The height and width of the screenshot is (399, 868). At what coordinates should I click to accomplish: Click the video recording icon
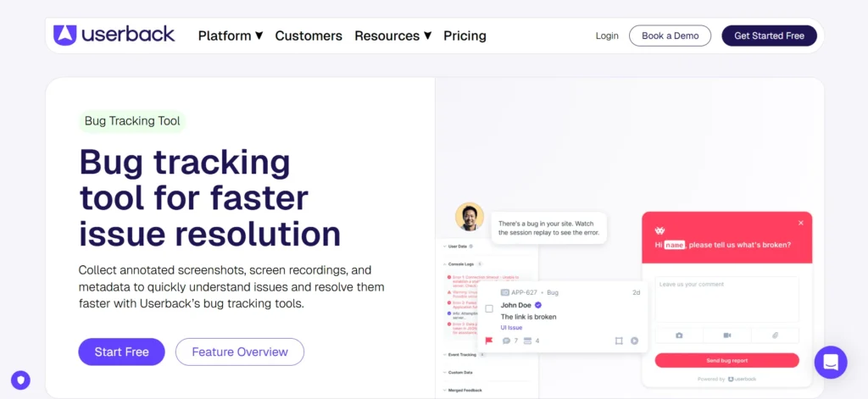[726, 335]
